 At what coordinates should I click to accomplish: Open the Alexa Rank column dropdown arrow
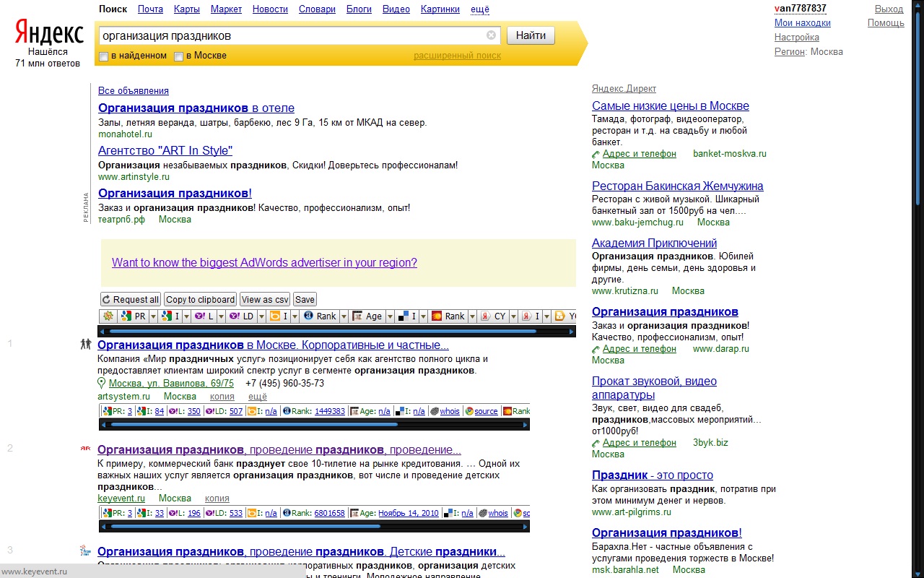(x=344, y=316)
